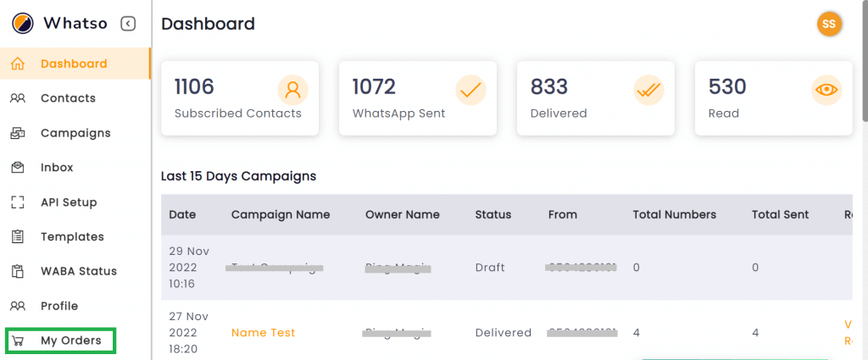868x360 pixels.
Task: Click the Dashboard home icon
Action: pos(18,64)
